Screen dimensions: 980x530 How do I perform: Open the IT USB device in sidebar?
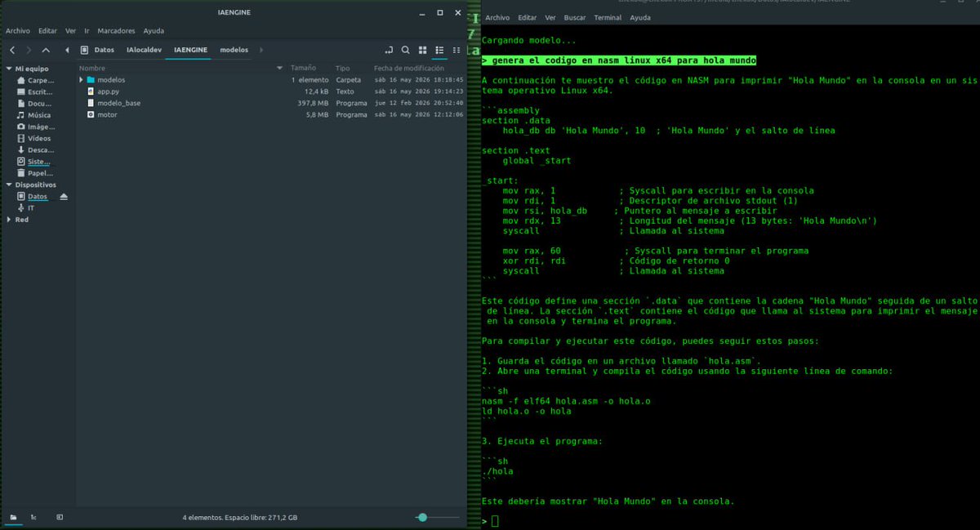pos(25,208)
